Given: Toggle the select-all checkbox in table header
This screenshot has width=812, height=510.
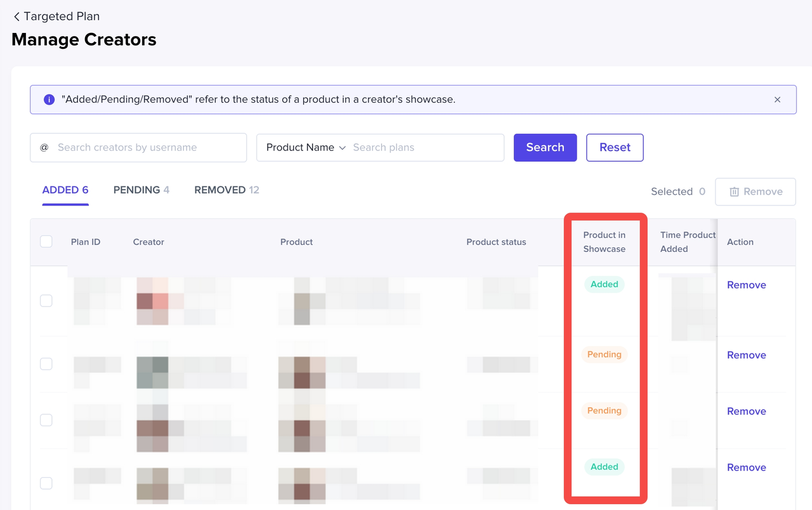Looking at the screenshot, I should [x=46, y=242].
